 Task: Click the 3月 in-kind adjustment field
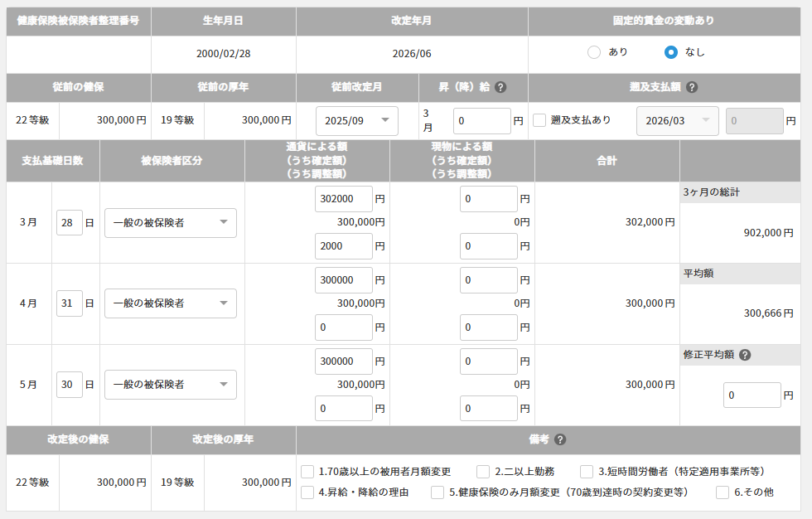pyautogui.click(x=488, y=246)
